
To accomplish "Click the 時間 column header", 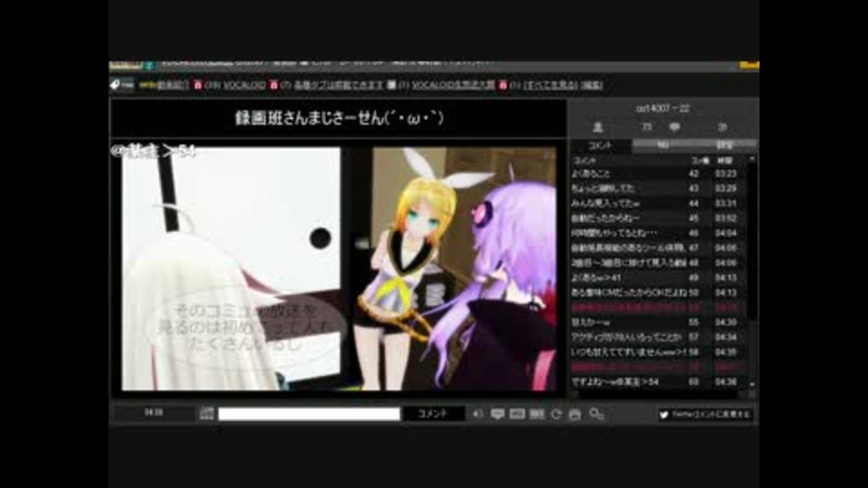I will click(x=724, y=161).
